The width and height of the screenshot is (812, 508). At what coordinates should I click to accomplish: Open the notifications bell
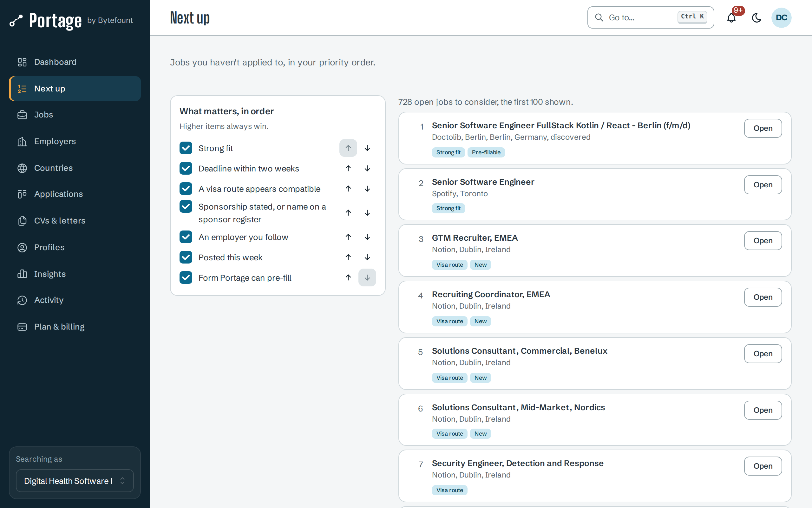coord(731,17)
